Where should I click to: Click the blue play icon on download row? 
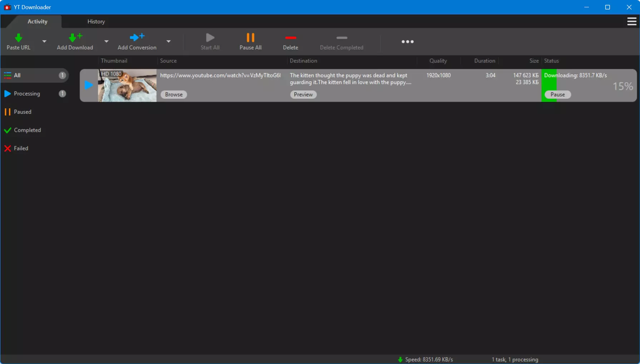tap(89, 85)
